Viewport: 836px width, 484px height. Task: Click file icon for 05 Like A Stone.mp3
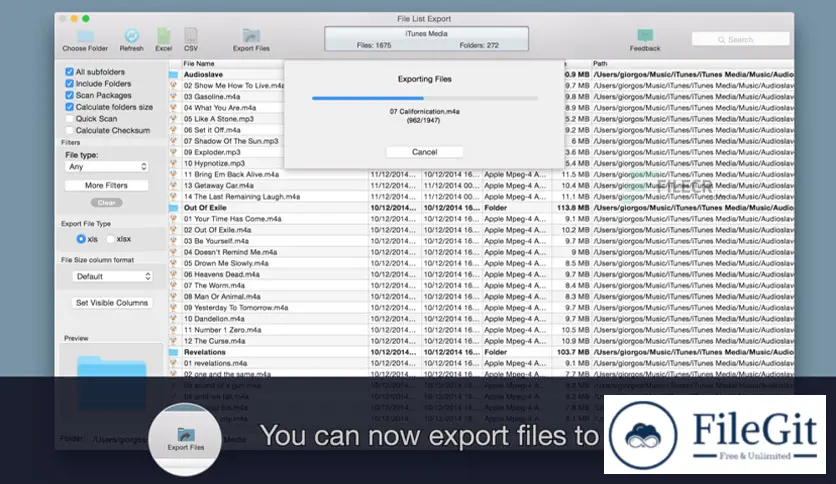[174, 119]
